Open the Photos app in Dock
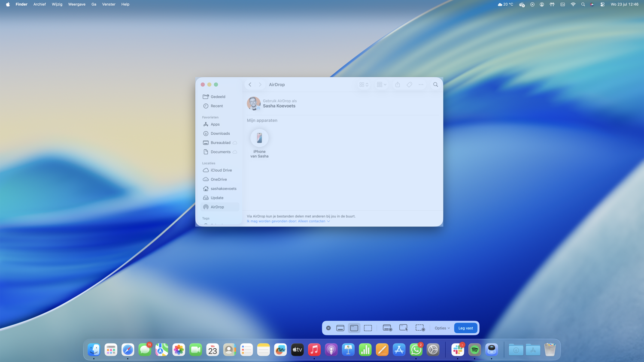 pyautogui.click(x=179, y=350)
